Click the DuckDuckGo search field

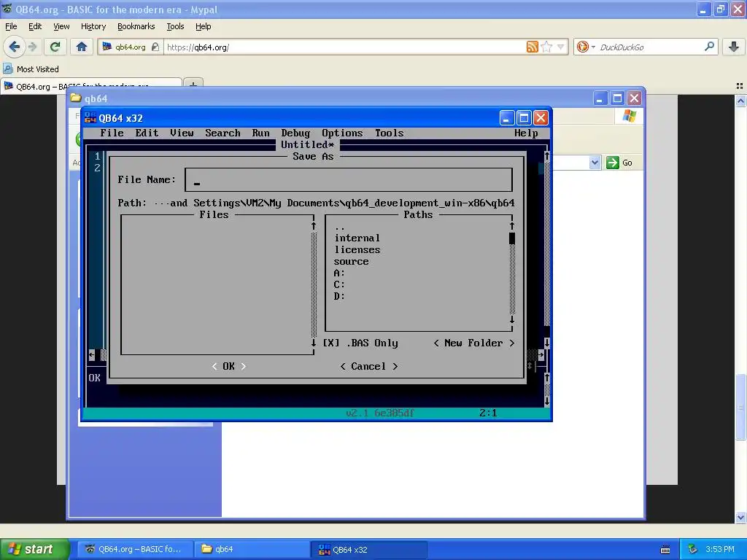click(x=650, y=47)
